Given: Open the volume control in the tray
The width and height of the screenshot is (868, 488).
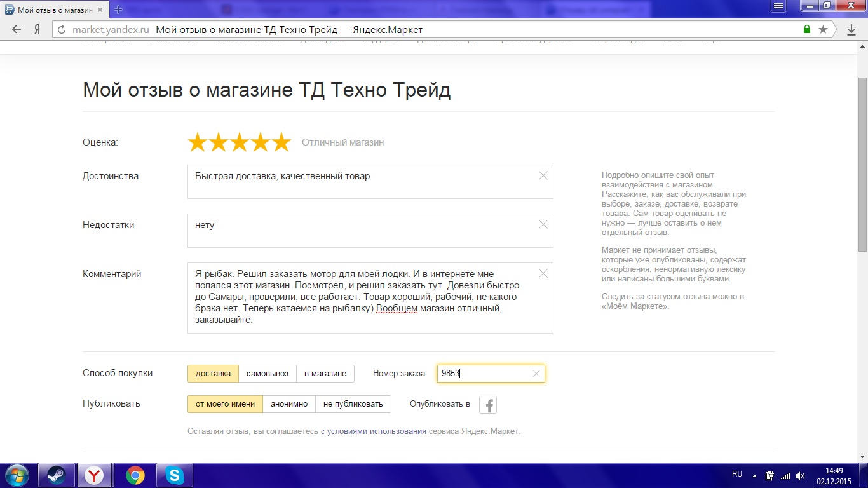Looking at the screenshot, I should [800, 475].
